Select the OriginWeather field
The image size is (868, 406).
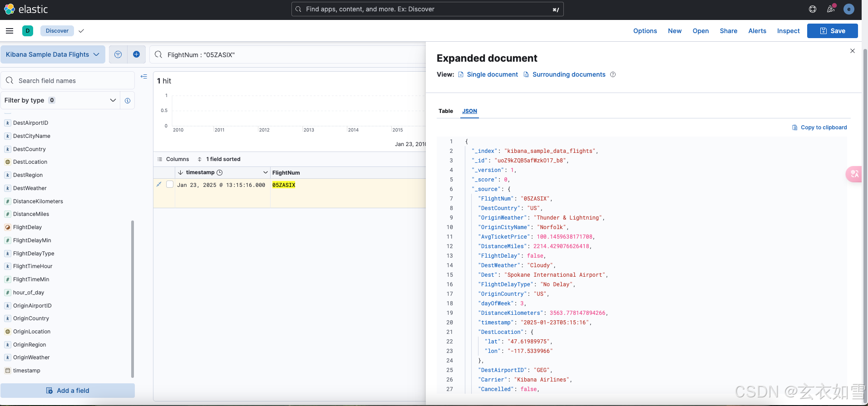pos(31,357)
